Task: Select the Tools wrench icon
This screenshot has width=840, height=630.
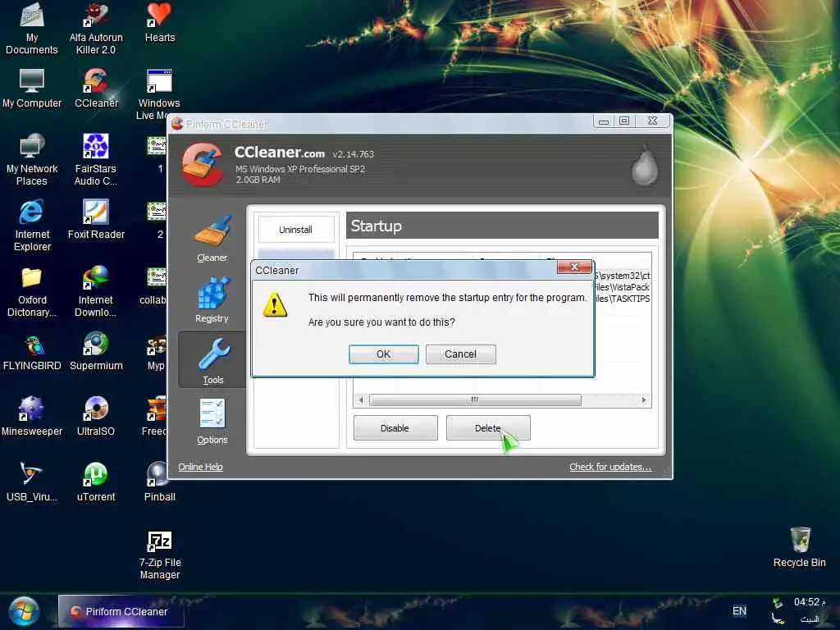Action: click(x=212, y=354)
